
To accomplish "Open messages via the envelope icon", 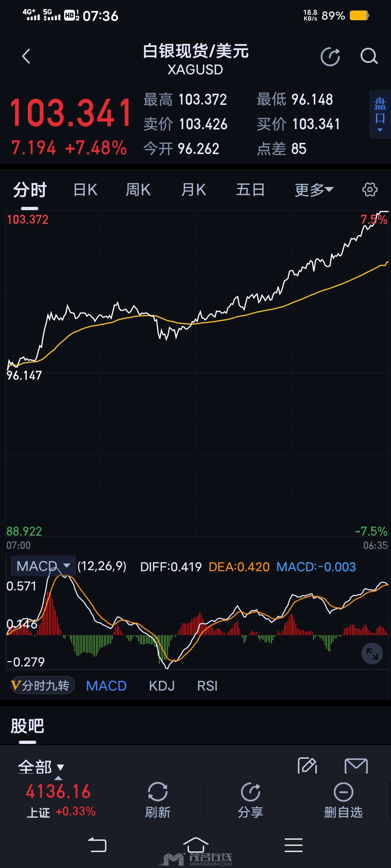I will 356,765.
